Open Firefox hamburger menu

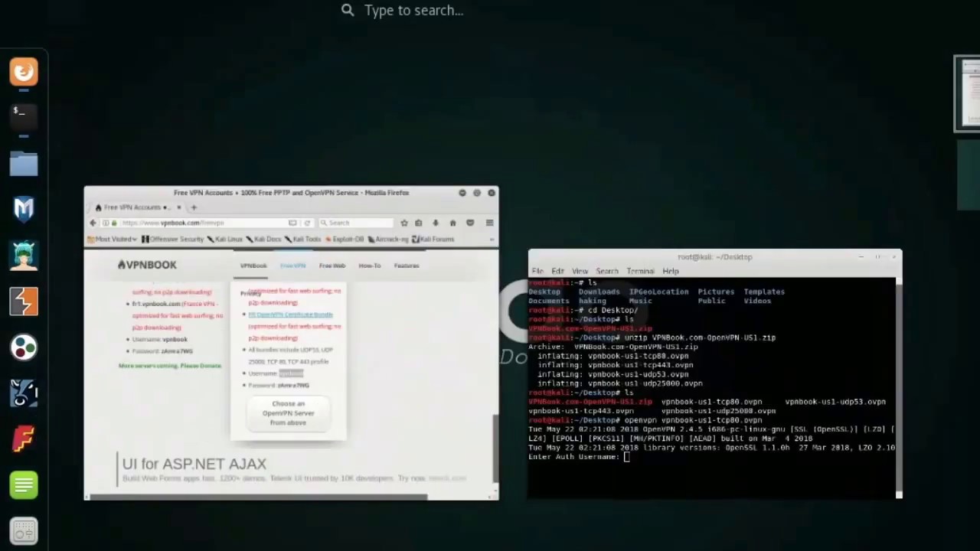[489, 223]
